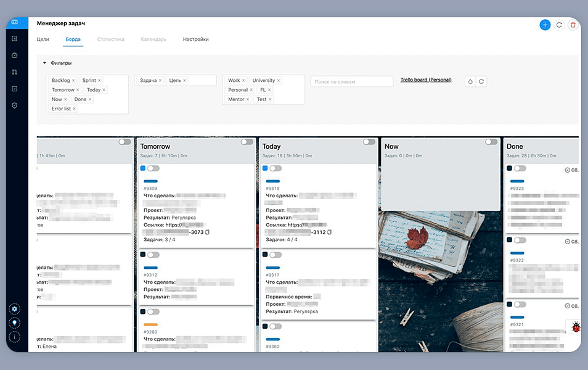Open the info icon in the sidebar

click(15, 337)
